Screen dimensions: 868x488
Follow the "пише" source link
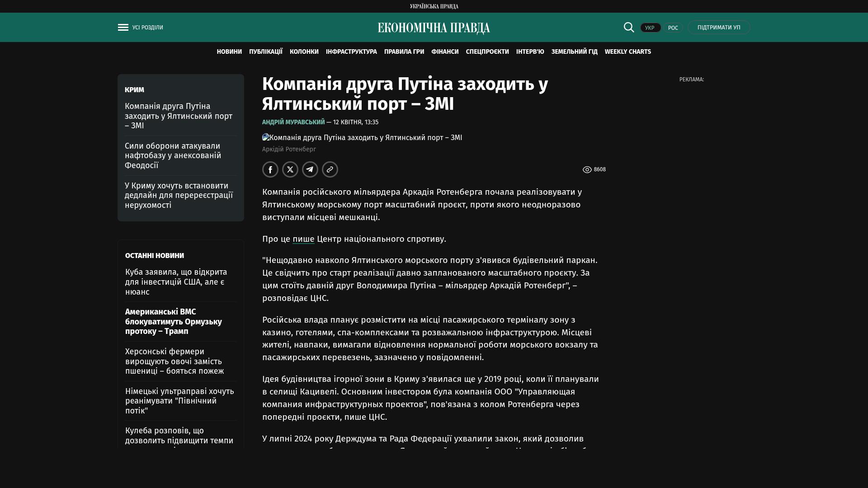[303, 239]
